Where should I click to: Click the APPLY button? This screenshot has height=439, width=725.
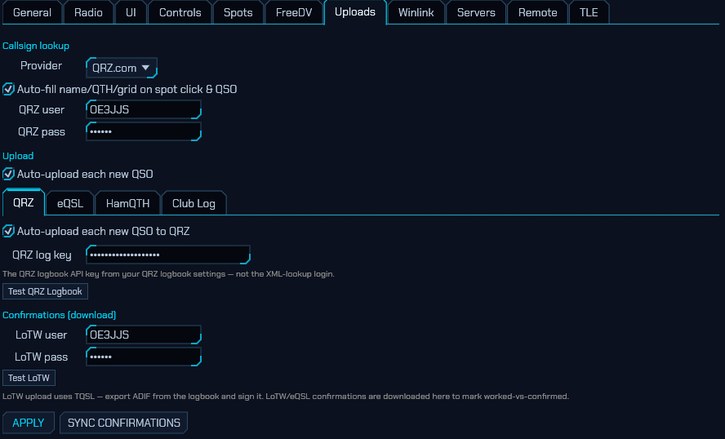[28, 423]
